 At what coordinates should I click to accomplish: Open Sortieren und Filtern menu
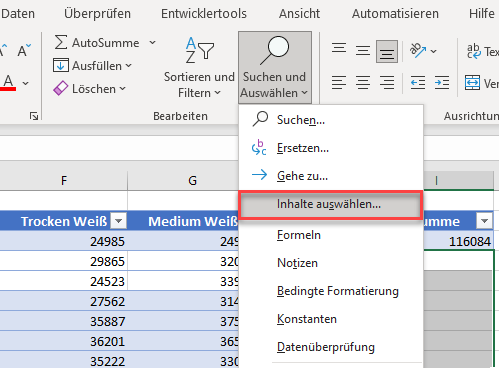(x=199, y=68)
